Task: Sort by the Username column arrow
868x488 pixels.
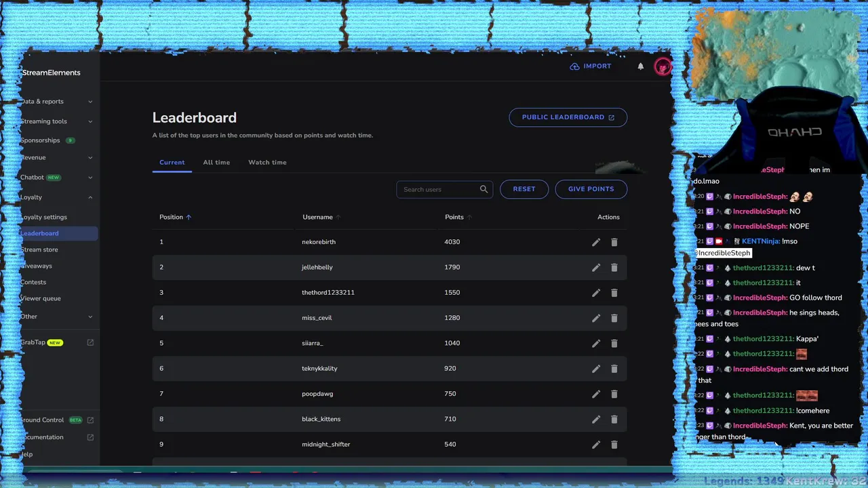Action: 338,217
